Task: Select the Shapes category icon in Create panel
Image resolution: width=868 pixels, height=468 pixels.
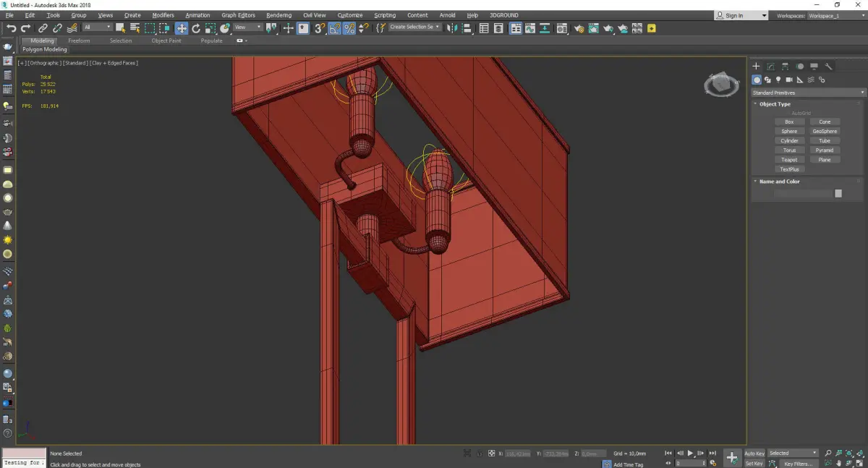Action: pyautogui.click(x=767, y=80)
